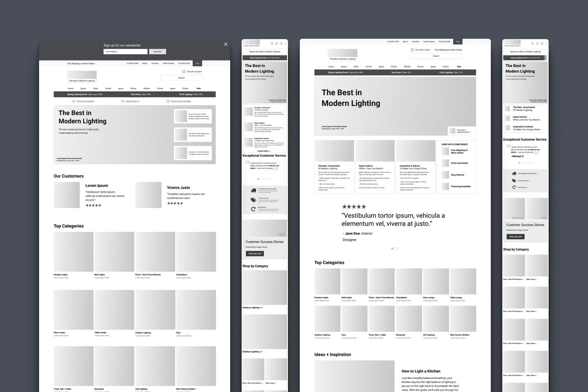This screenshot has width=588, height=392.
Task: Open Outdoor Lighting thumbnail in newsletter wireframe
Action: [155, 310]
